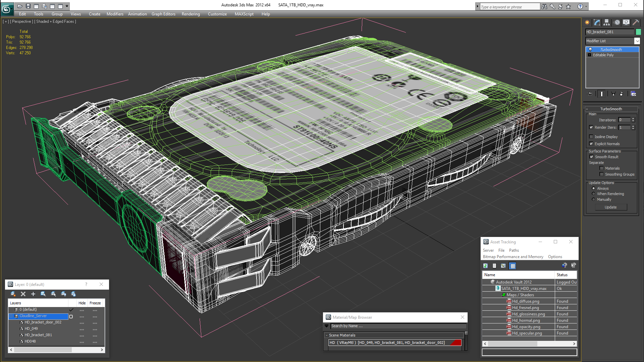
Task: Collapse Scene Materials group
Action: coord(327,335)
